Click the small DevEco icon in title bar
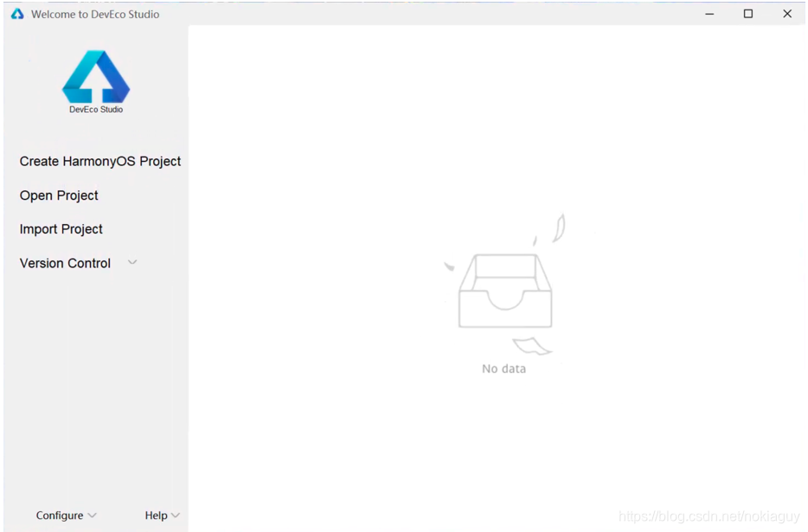This screenshot has height=532, width=808. [x=17, y=14]
